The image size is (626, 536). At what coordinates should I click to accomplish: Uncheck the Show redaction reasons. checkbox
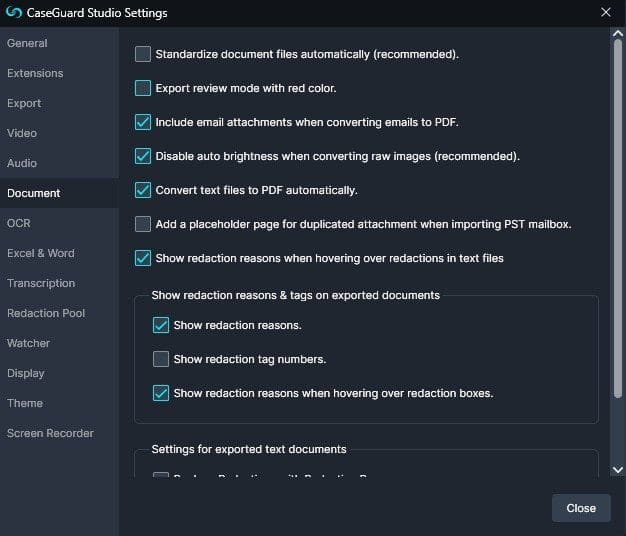coord(161,325)
